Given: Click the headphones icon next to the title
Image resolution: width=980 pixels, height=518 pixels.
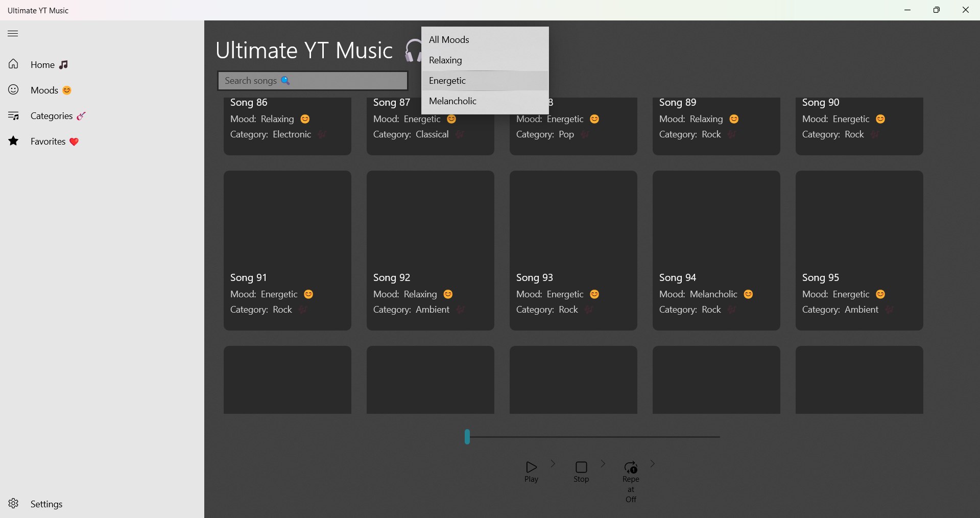Looking at the screenshot, I should point(413,50).
